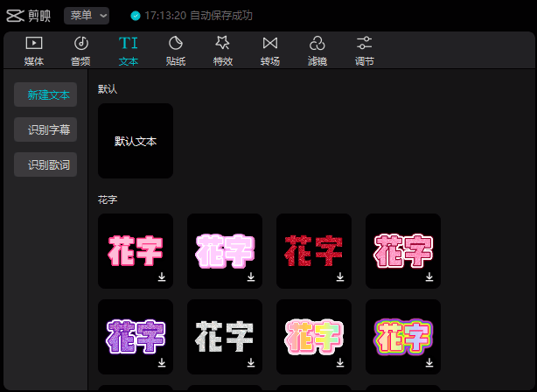Click the 剪映 logo icon
The width and height of the screenshot is (537, 392).
(15, 16)
